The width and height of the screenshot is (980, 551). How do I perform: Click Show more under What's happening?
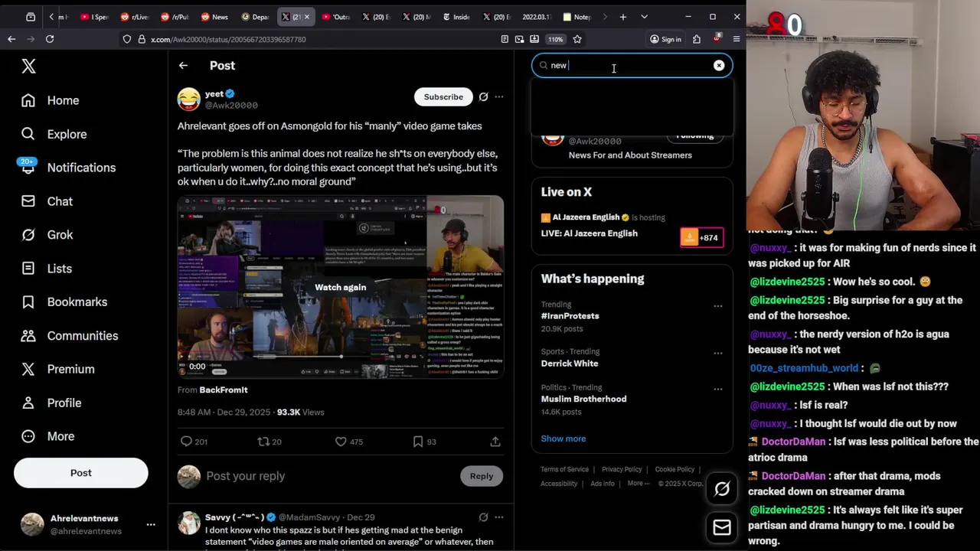pos(563,439)
